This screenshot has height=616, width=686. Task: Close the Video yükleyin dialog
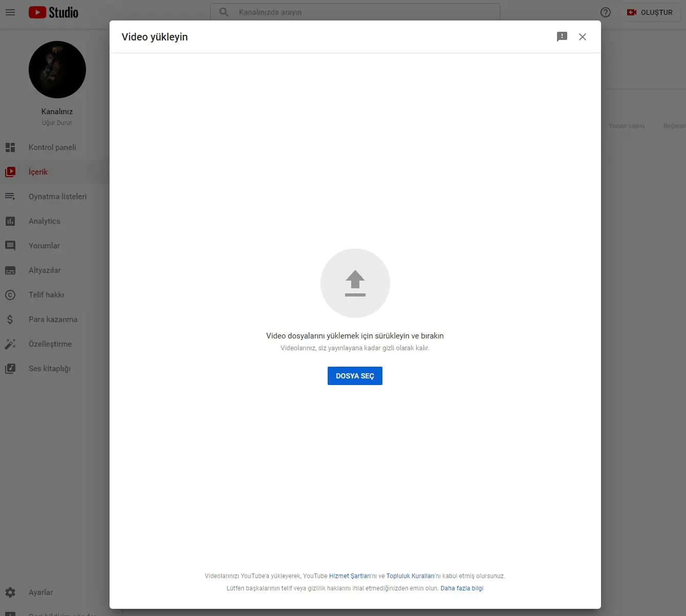583,37
